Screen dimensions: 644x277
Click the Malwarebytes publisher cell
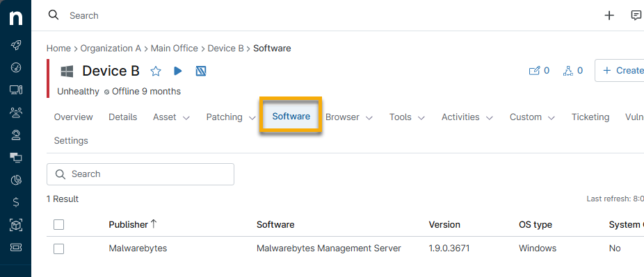coord(138,249)
